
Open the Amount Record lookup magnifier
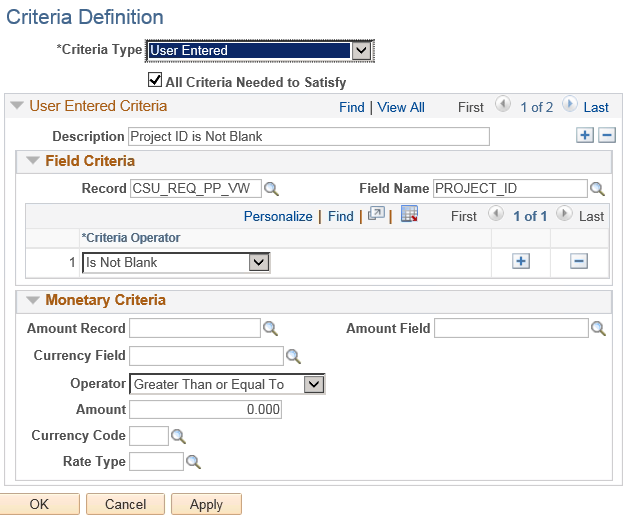coord(271,328)
